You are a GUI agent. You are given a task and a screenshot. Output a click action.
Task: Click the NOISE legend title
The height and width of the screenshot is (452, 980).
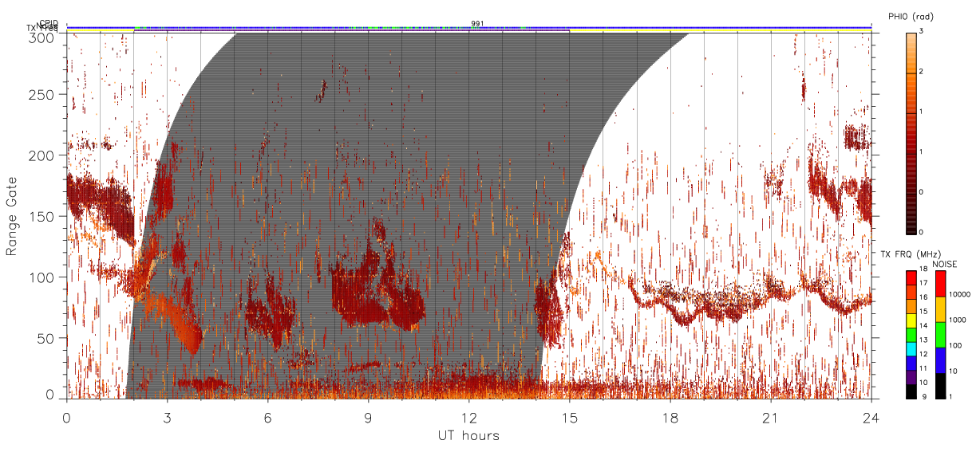click(x=945, y=264)
